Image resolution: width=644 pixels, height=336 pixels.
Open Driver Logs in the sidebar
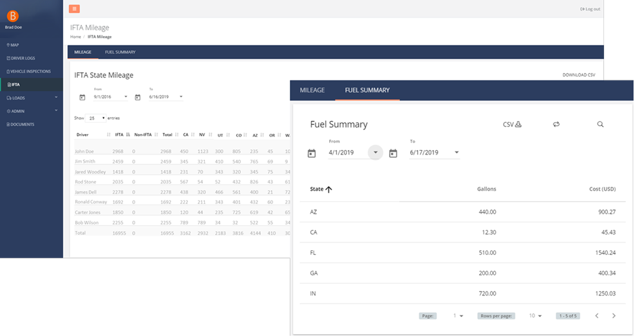pyautogui.click(x=21, y=58)
